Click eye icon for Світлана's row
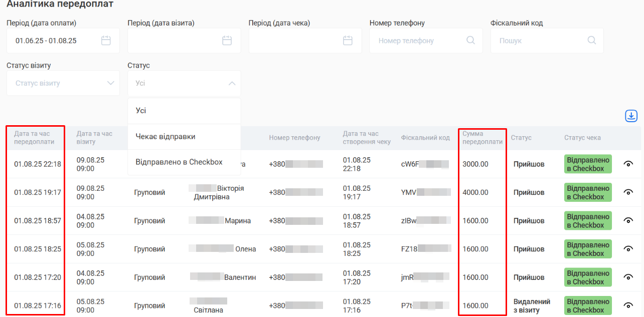This screenshot has height=317, width=644. click(x=628, y=305)
